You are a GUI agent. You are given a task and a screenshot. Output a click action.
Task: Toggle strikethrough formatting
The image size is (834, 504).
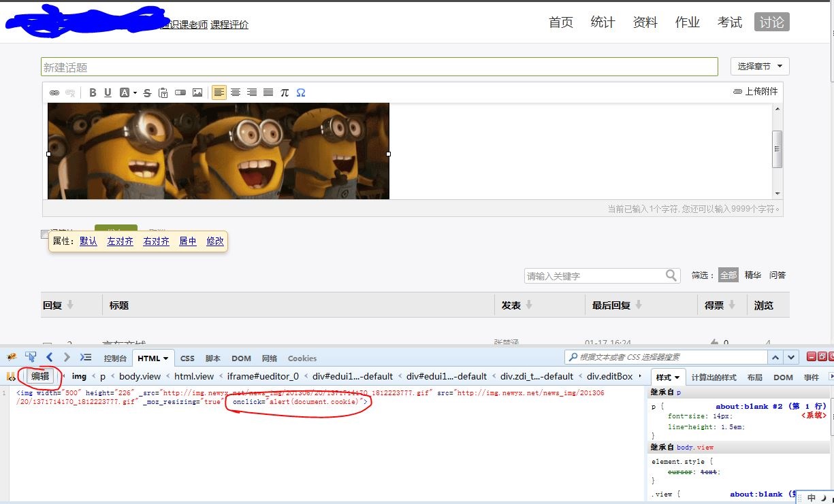click(147, 93)
